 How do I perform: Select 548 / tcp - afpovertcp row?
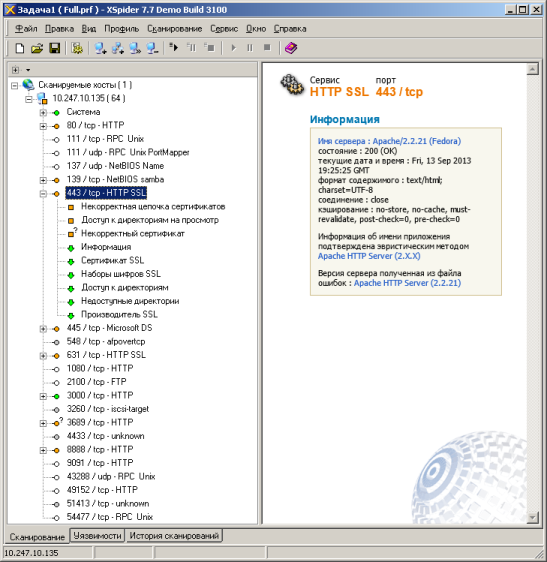[106, 341]
